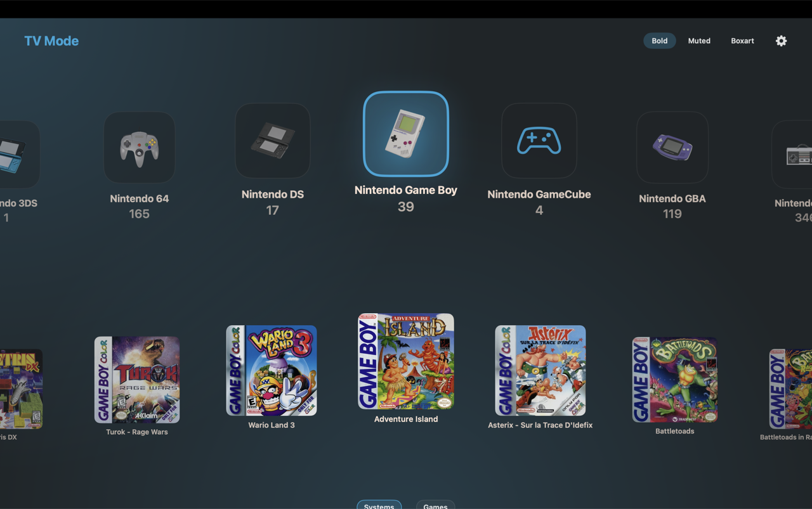This screenshot has width=812, height=509.
Task: Click the Nintendo GameCube label
Action: (539, 195)
